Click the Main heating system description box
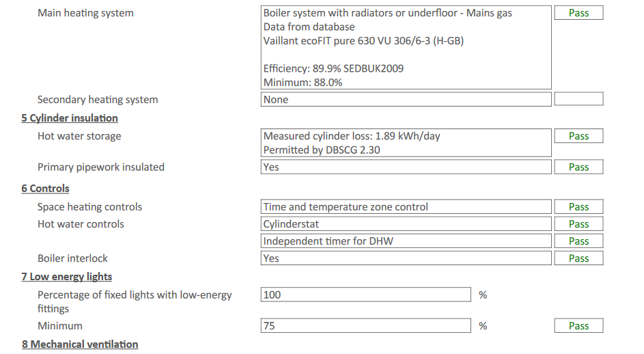Viewport: 644px width, 354px height. (x=406, y=47)
